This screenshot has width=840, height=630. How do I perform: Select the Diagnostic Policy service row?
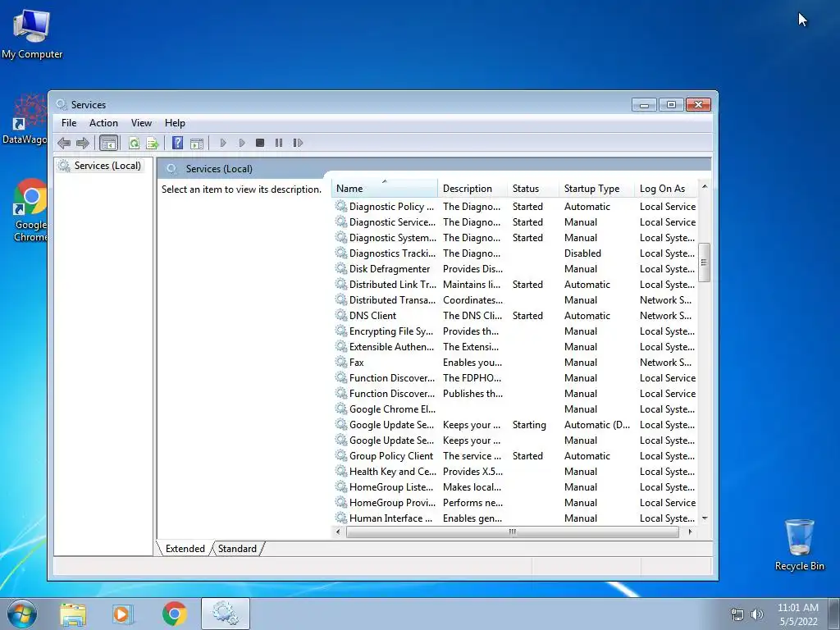(515, 206)
